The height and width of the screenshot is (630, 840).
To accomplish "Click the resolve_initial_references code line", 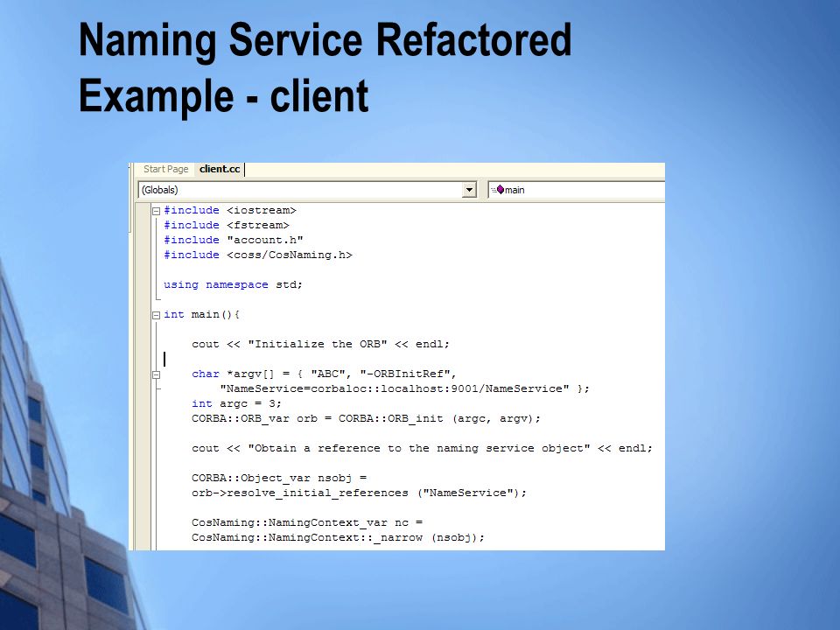I will click(x=359, y=493).
